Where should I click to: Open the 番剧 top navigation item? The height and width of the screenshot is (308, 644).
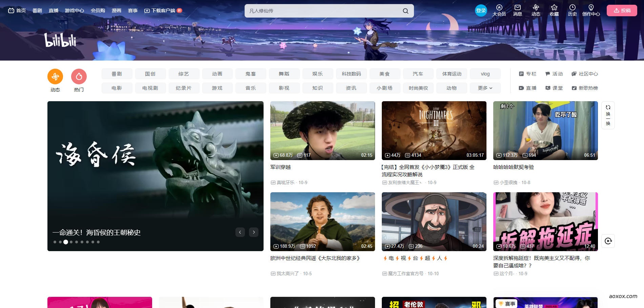tap(37, 10)
